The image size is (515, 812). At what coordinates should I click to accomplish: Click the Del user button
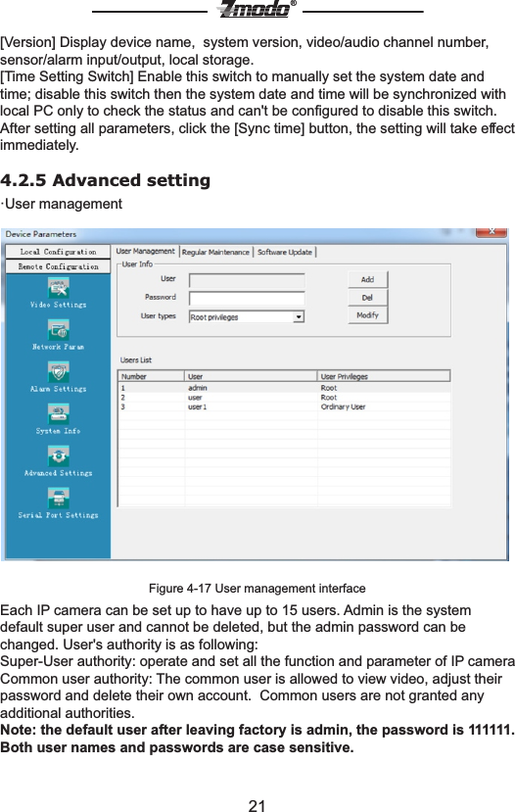[x=367, y=298]
